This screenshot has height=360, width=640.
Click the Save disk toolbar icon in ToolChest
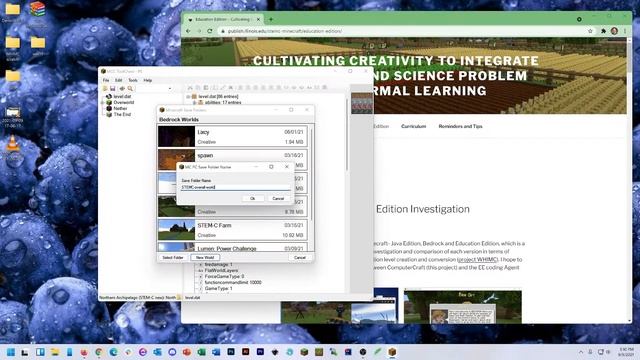pos(113,89)
